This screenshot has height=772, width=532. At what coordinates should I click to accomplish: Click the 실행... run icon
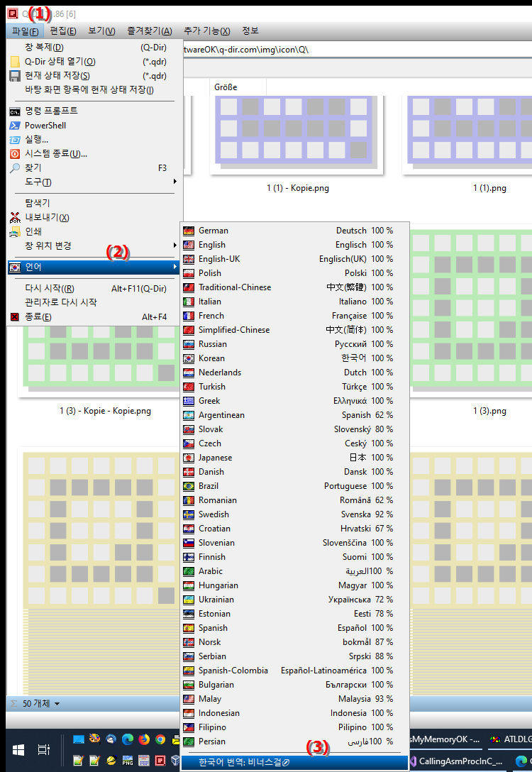[x=16, y=140]
